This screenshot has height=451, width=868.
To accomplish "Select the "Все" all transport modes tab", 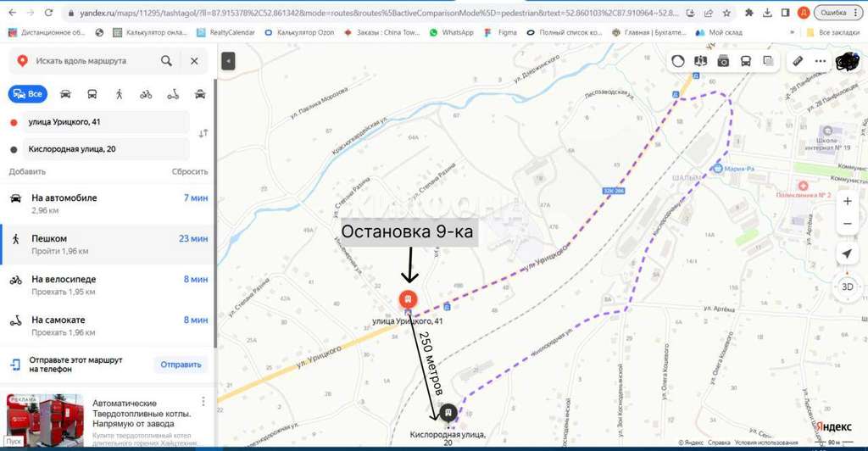I will coord(27,94).
